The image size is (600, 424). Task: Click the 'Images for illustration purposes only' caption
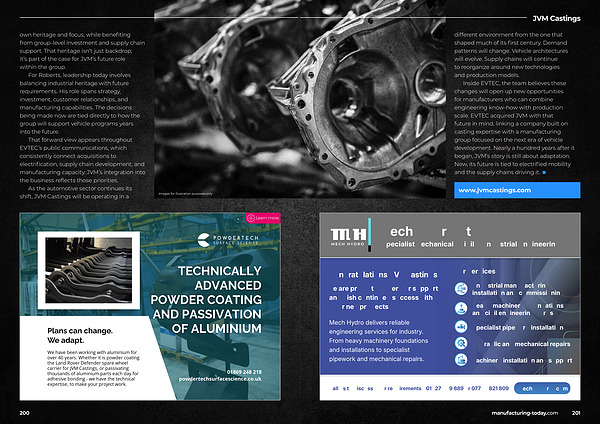point(185,194)
